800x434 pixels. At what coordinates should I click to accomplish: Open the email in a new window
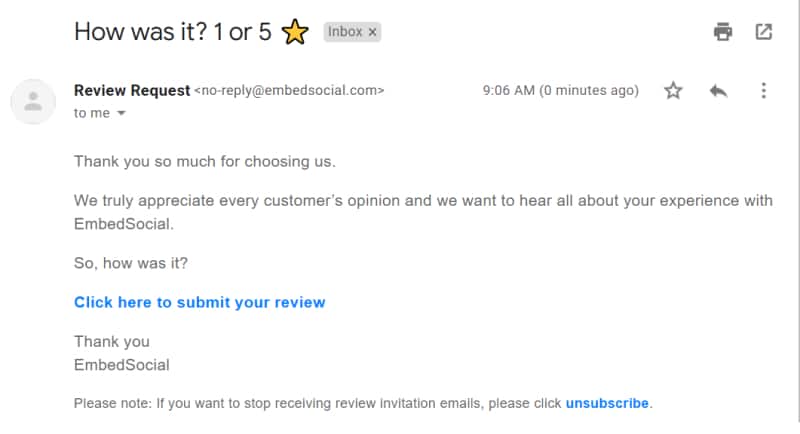tap(763, 32)
